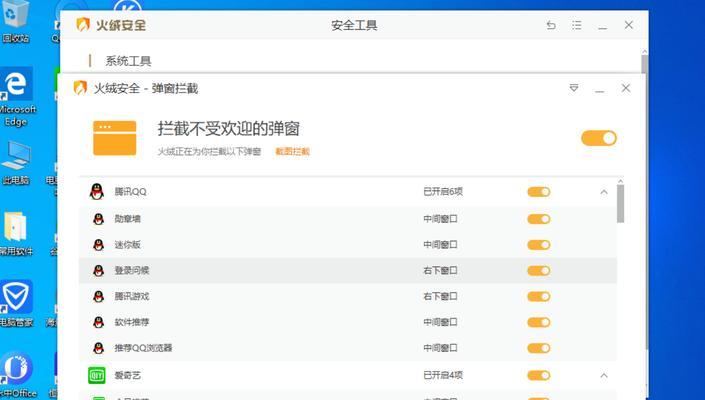This screenshot has width=705, height=400.
Task: Open the Office desktop shortcut at bottom-left
Action: (x=17, y=375)
